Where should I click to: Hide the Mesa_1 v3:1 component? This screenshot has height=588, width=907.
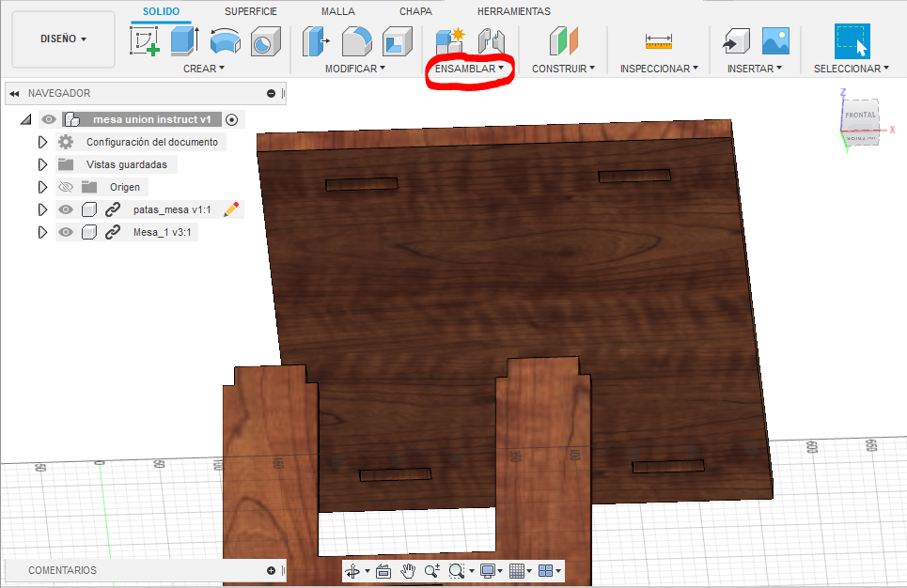(x=66, y=232)
